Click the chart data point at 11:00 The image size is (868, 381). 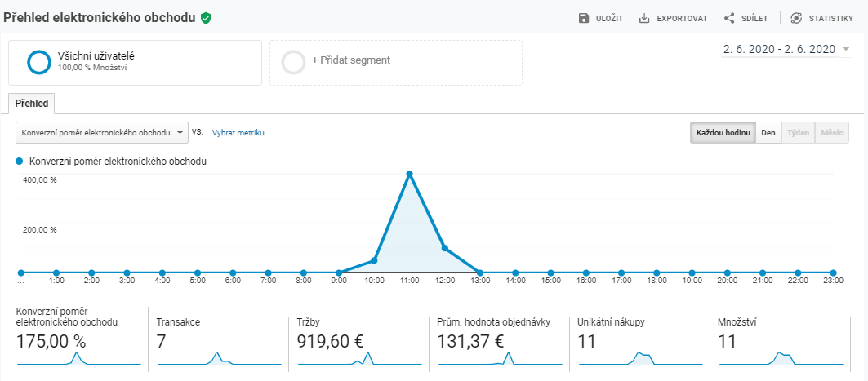(x=410, y=175)
